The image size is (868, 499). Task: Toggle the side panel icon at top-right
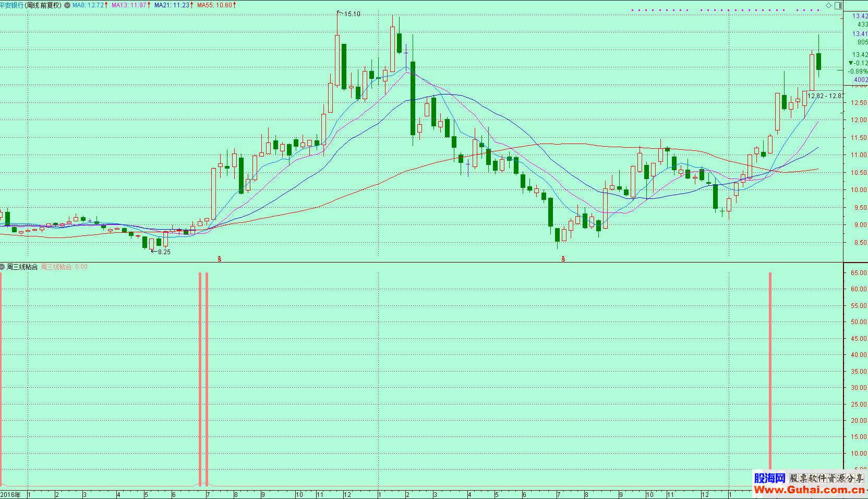(838, 6)
